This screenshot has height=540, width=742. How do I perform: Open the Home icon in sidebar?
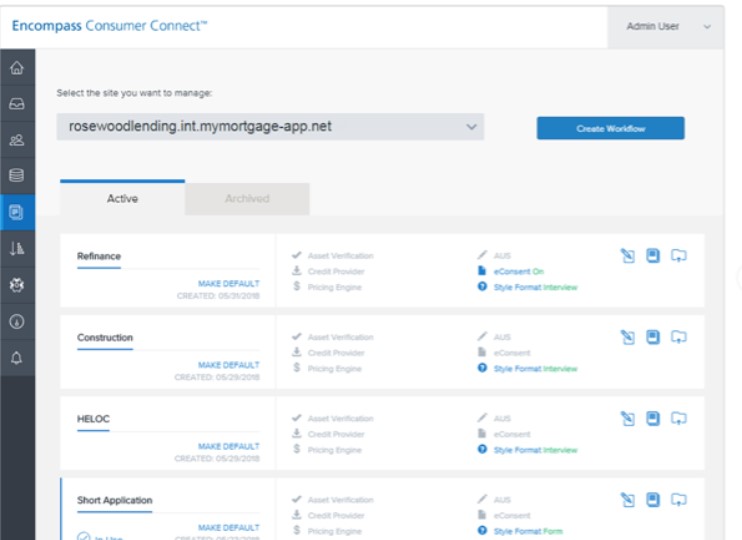pos(17,68)
